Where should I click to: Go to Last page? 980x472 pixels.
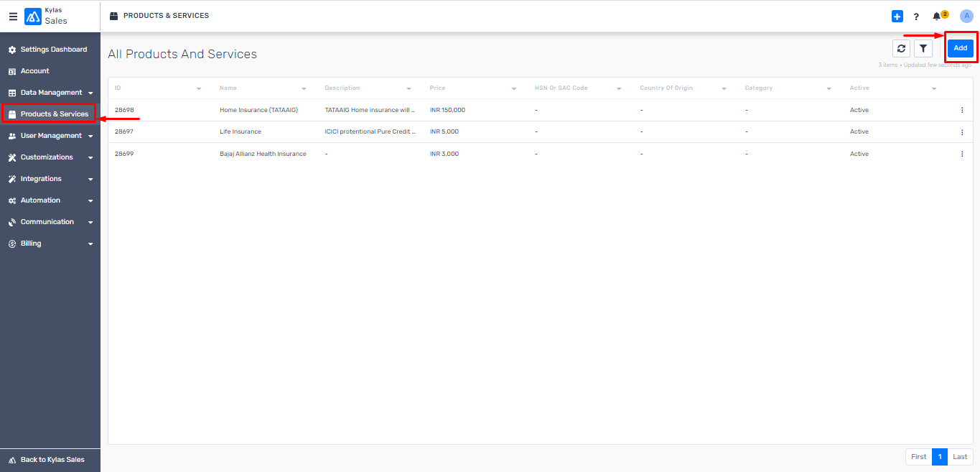(x=960, y=457)
